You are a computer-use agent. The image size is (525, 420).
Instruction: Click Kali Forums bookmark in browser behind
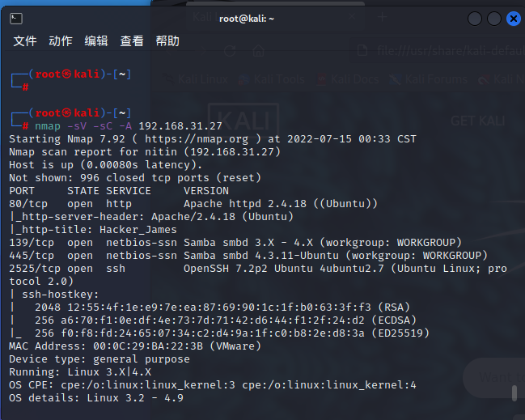pyautogui.click(x=429, y=79)
